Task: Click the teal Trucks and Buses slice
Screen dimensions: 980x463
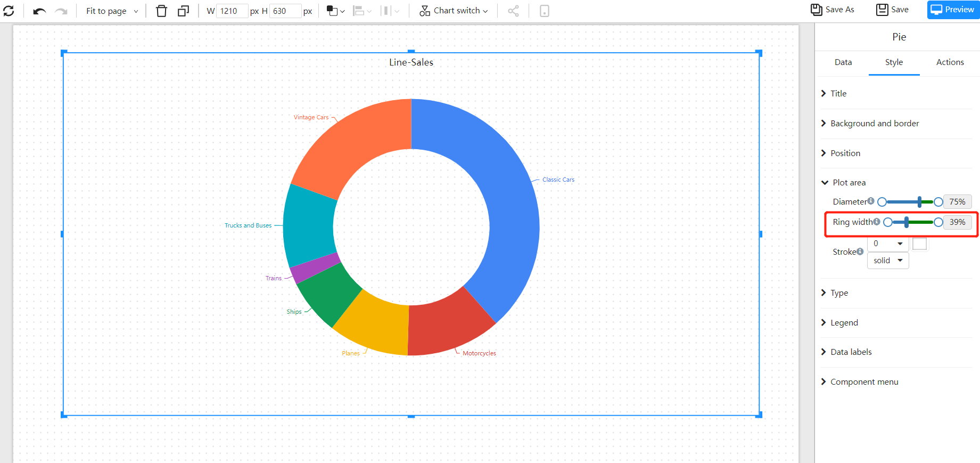Action: [309, 226]
